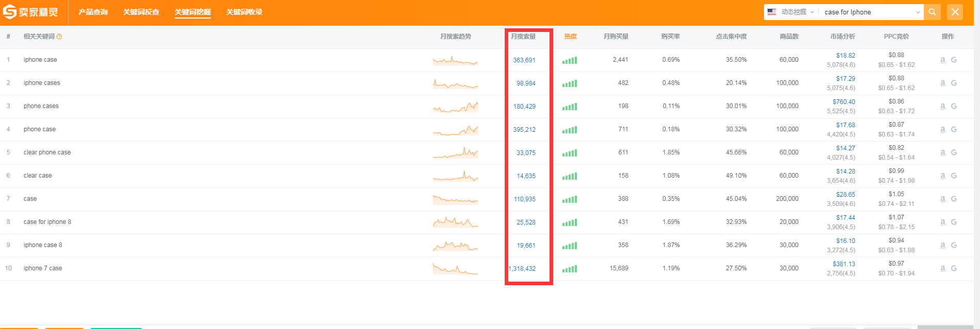Click the orange search magnifier button
This screenshot has height=329, width=980.
[x=932, y=12]
